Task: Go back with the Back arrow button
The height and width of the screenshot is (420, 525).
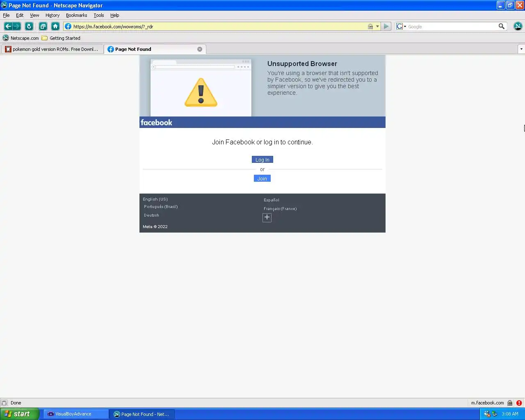Action: (x=8, y=26)
